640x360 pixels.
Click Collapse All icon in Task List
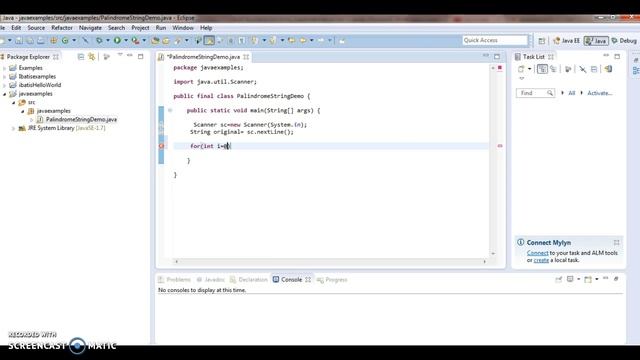click(594, 69)
